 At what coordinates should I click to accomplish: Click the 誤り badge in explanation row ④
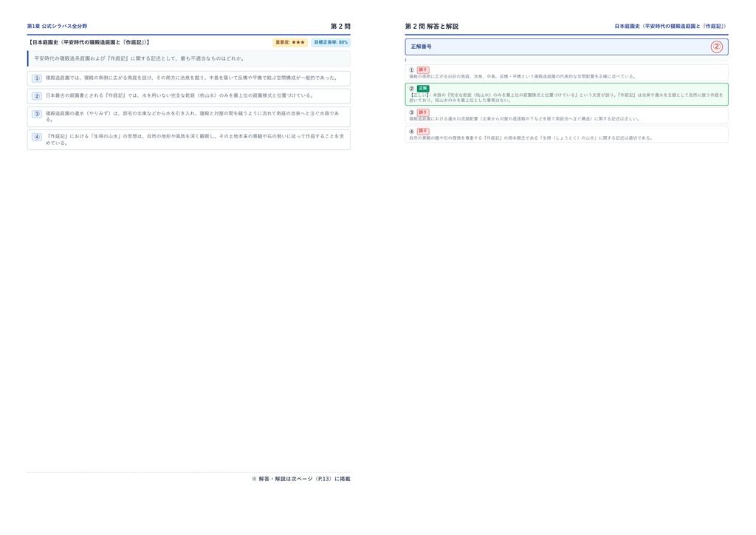pos(423,132)
